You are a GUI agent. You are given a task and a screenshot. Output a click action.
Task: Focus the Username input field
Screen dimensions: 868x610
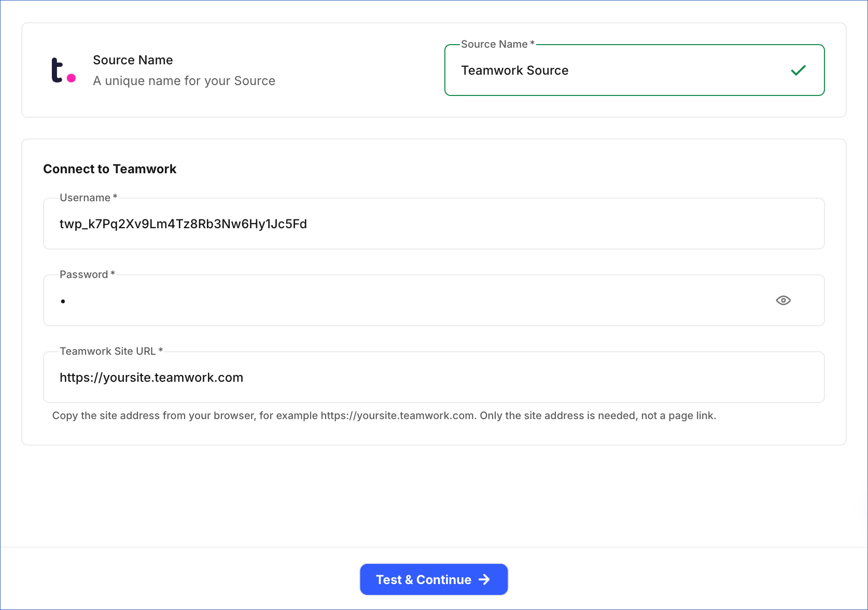click(x=433, y=224)
